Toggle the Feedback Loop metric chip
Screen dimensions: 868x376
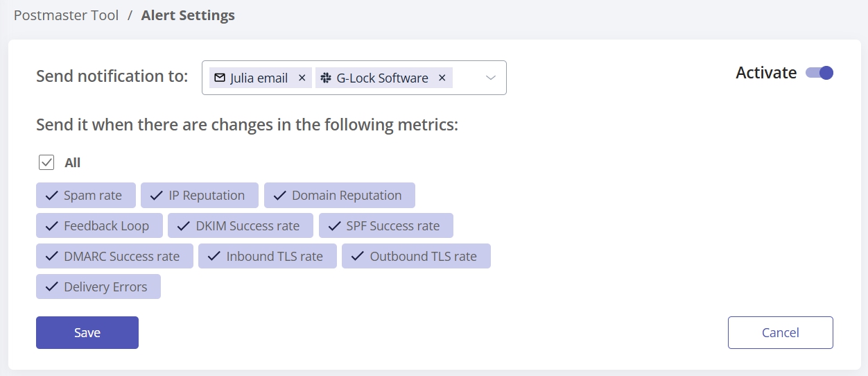click(x=100, y=226)
